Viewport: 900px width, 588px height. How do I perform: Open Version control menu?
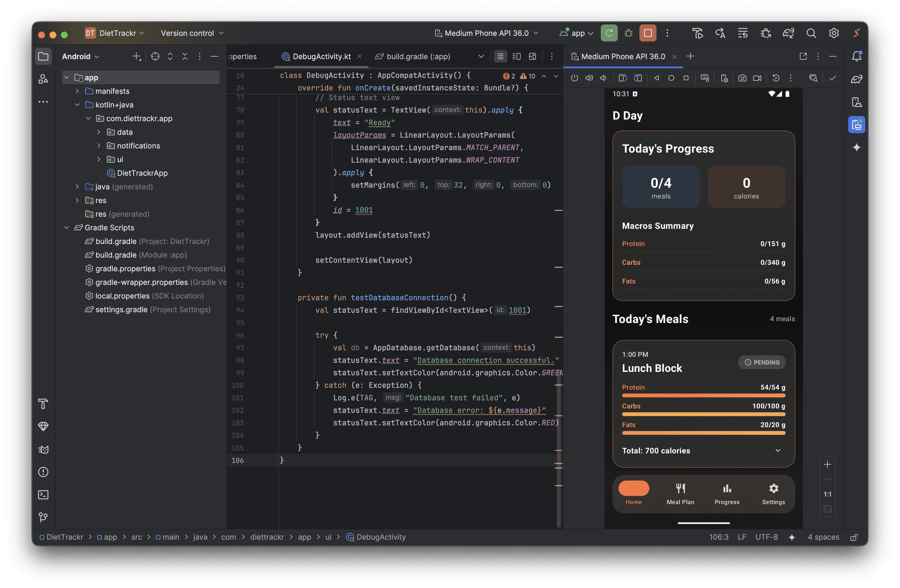[x=192, y=33]
